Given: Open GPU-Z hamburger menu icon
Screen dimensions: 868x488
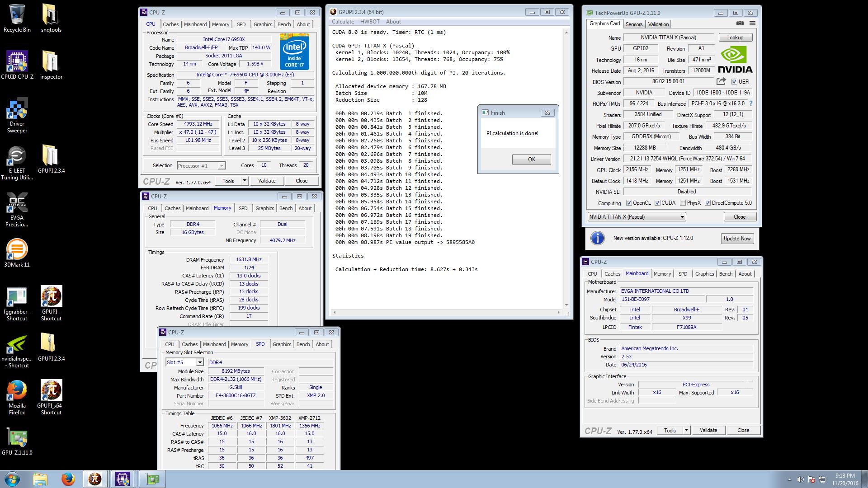Looking at the screenshot, I should [x=752, y=23].
